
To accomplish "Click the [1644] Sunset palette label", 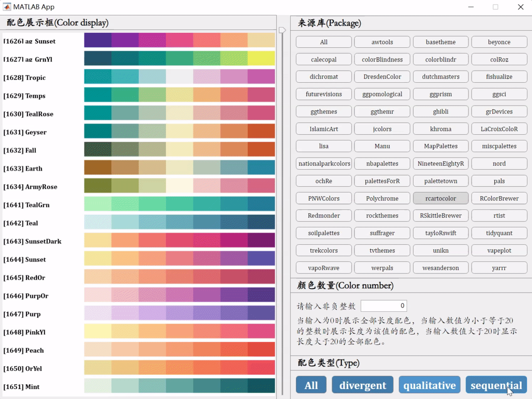I will click(25, 260).
